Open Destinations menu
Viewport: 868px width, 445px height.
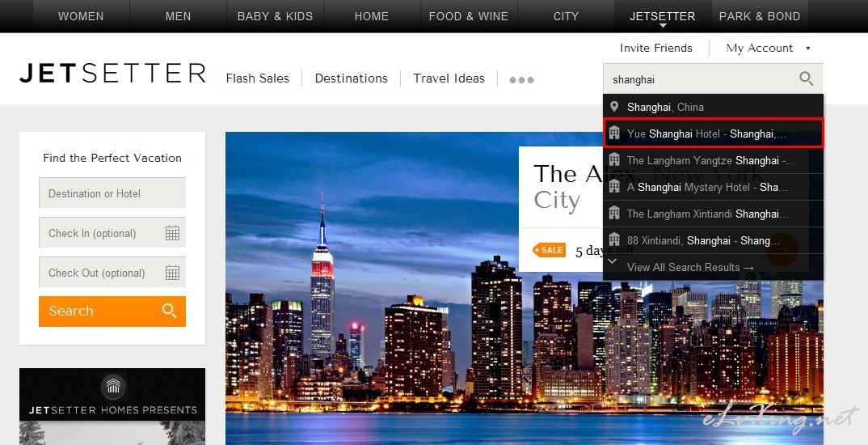point(352,78)
